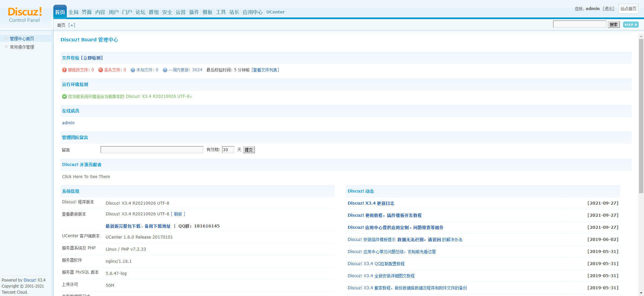The width and height of the screenshot is (644, 296).
Task: Click the unknown-files question icon
Action: 133,70
